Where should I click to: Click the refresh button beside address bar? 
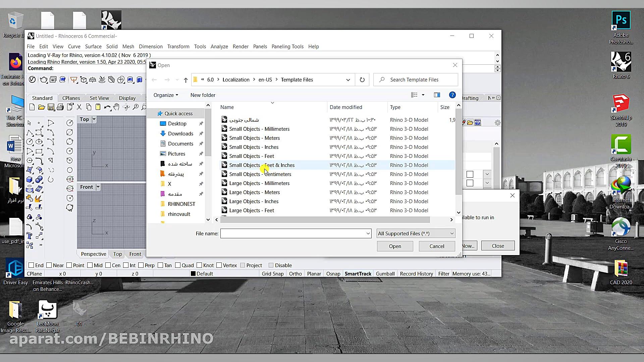[x=362, y=80]
